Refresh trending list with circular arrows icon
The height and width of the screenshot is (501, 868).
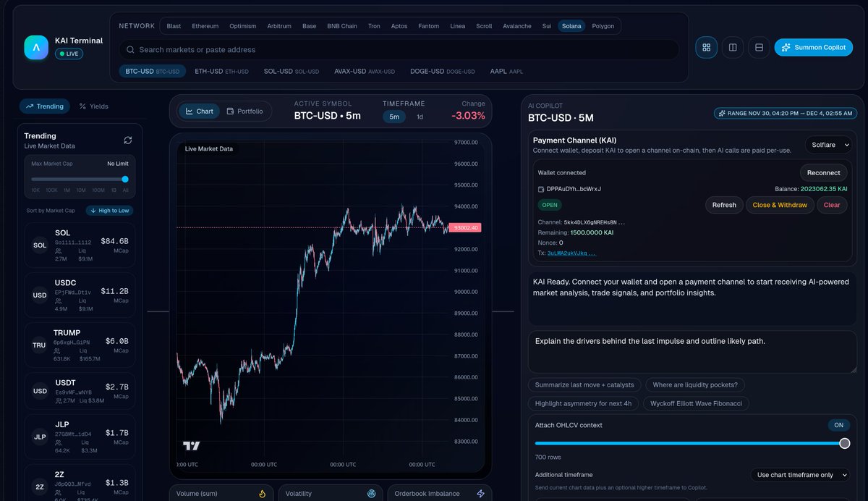point(128,140)
